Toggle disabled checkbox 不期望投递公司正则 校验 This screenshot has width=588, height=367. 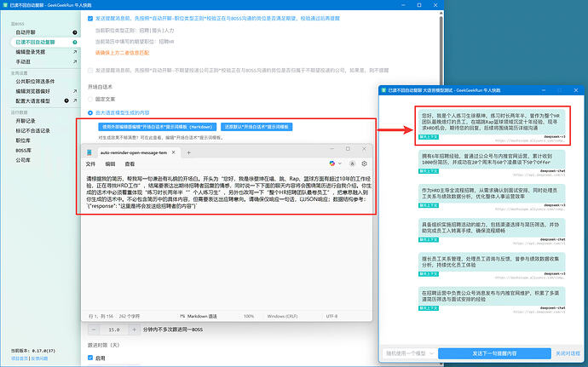pyautogui.click(x=90, y=70)
